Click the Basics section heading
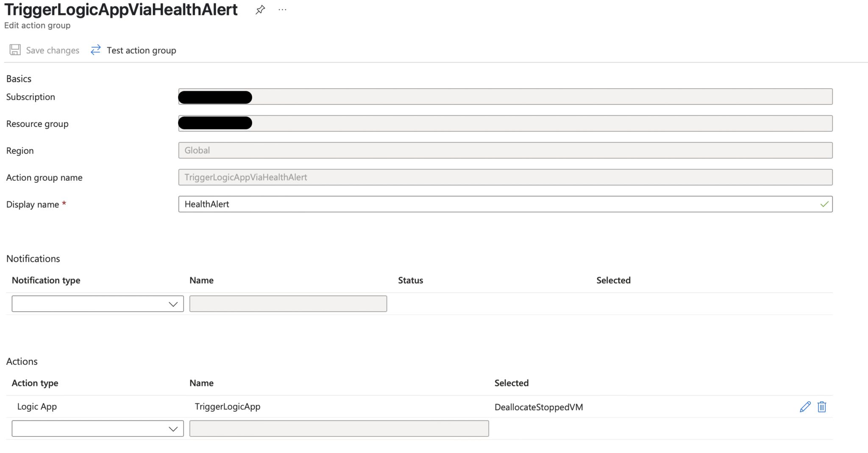The width and height of the screenshot is (868, 453). coord(19,79)
